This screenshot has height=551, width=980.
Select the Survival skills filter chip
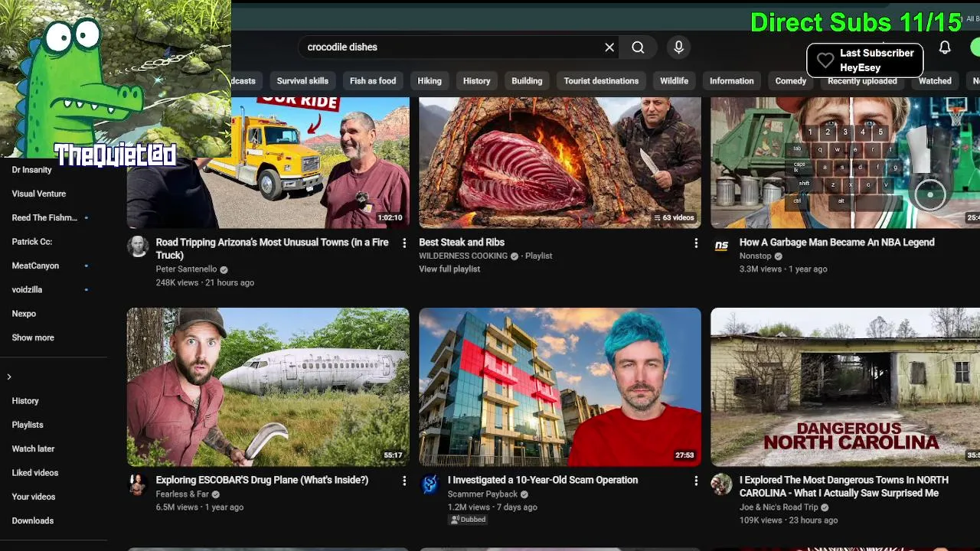pos(302,81)
